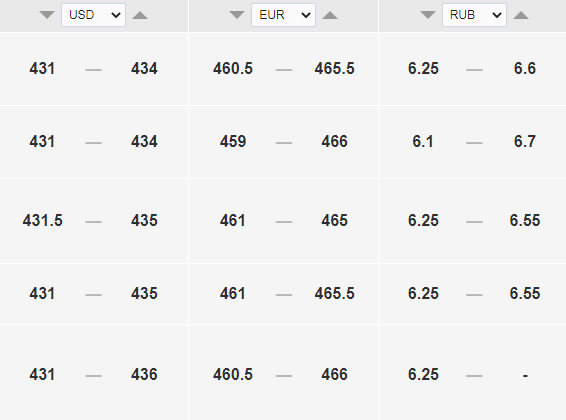Select the 6.6 RUB sell rate
566x420 pixels.
[525, 69]
